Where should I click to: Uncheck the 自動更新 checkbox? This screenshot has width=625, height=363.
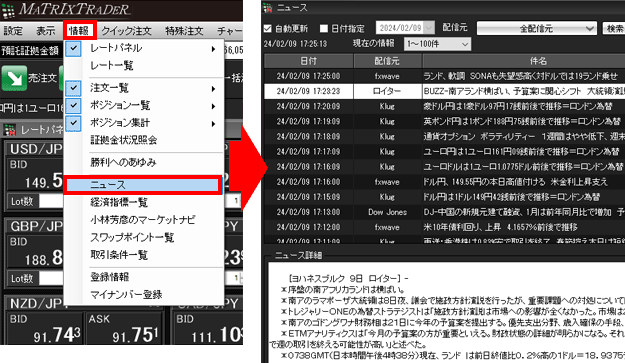point(267,29)
